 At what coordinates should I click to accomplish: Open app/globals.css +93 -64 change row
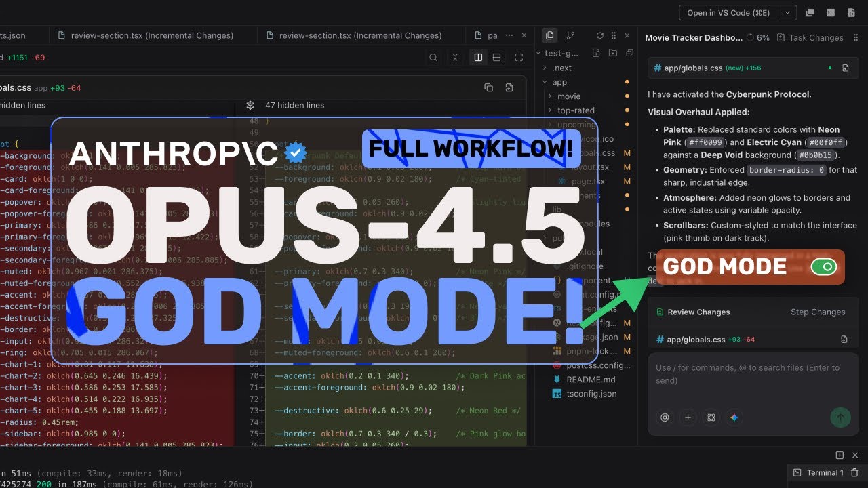click(752, 340)
